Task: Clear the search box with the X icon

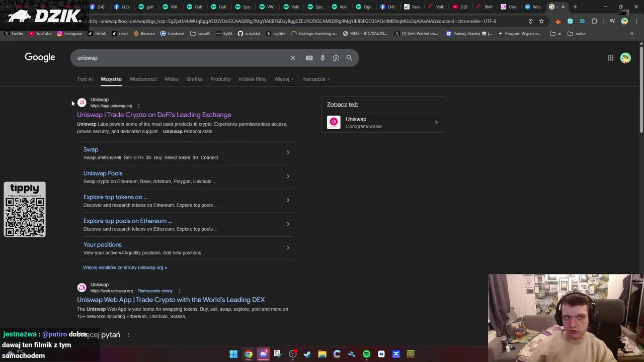Action: pos(293,58)
